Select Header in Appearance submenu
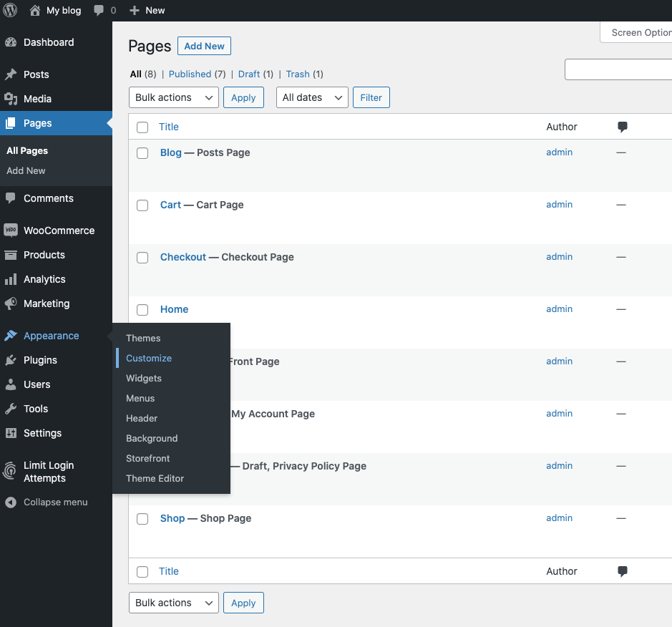The height and width of the screenshot is (627, 672). tap(142, 418)
